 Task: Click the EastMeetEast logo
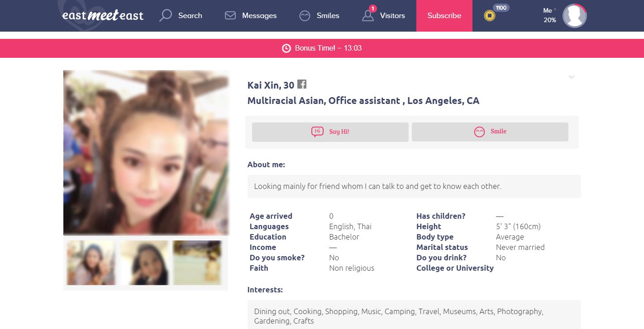tap(103, 15)
